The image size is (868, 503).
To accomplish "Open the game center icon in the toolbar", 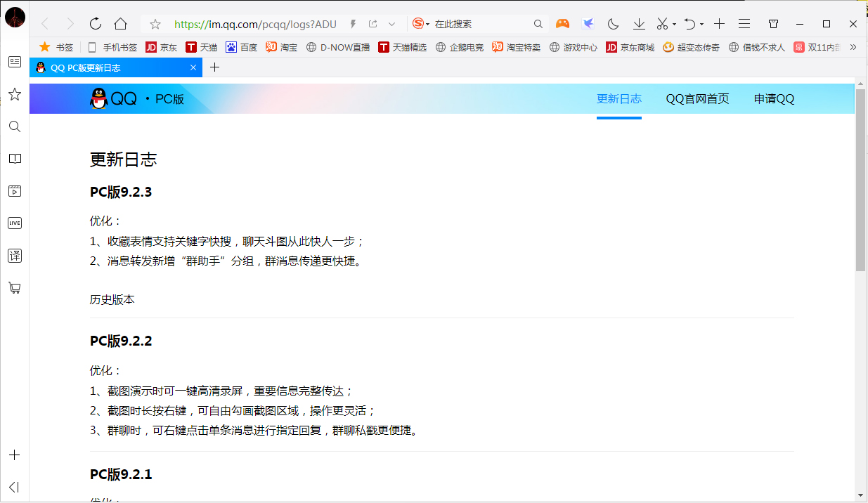I will click(562, 23).
